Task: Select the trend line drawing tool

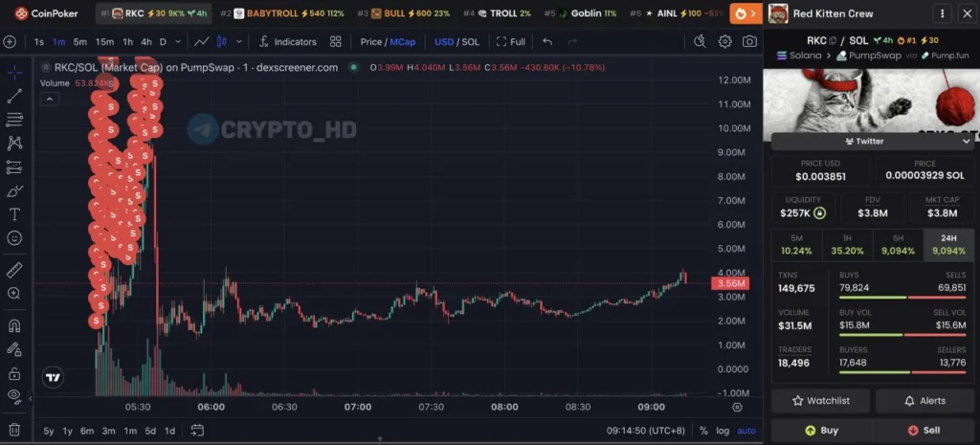Action: point(15,96)
